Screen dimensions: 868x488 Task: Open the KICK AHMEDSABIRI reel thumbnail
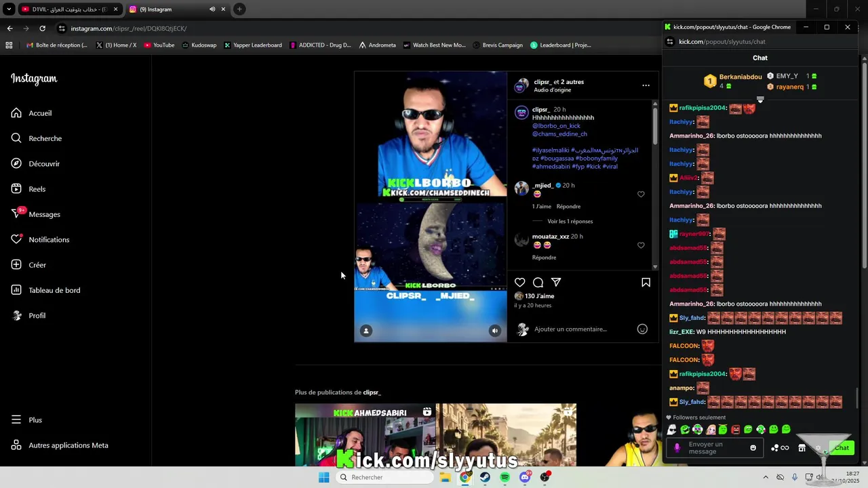pyautogui.click(x=365, y=435)
